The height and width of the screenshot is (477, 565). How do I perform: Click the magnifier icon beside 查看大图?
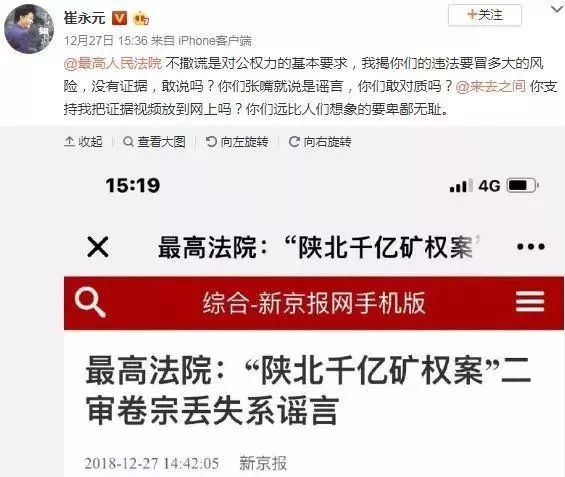point(128,142)
